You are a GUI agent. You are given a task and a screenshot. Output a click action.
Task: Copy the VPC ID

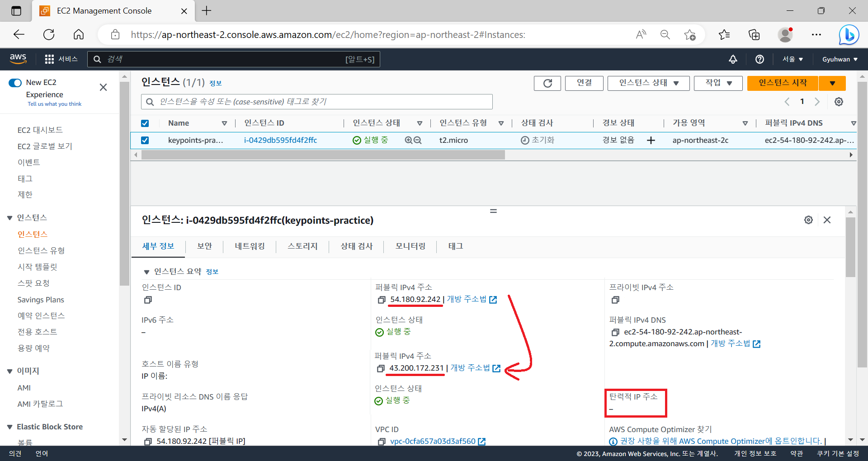382,442
